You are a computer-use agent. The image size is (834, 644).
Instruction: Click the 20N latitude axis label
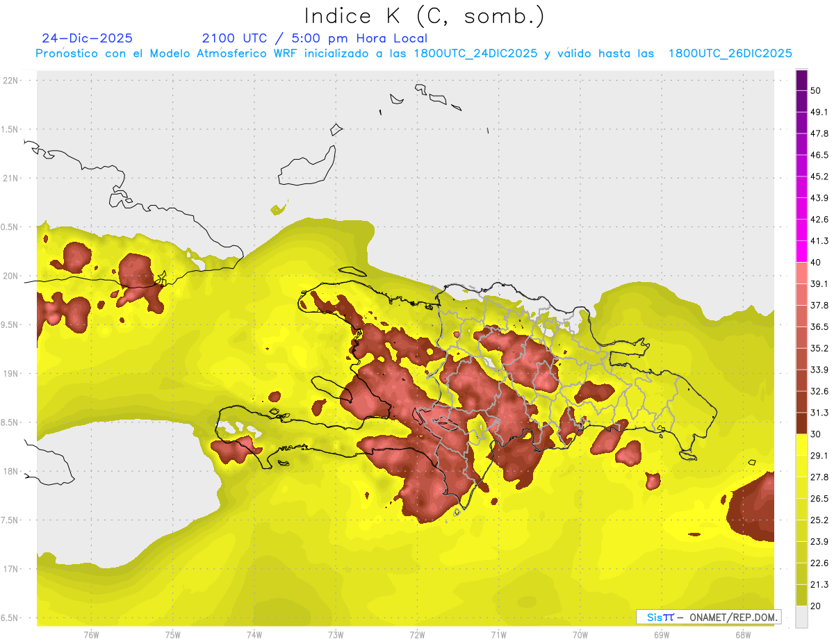[x=11, y=276]
